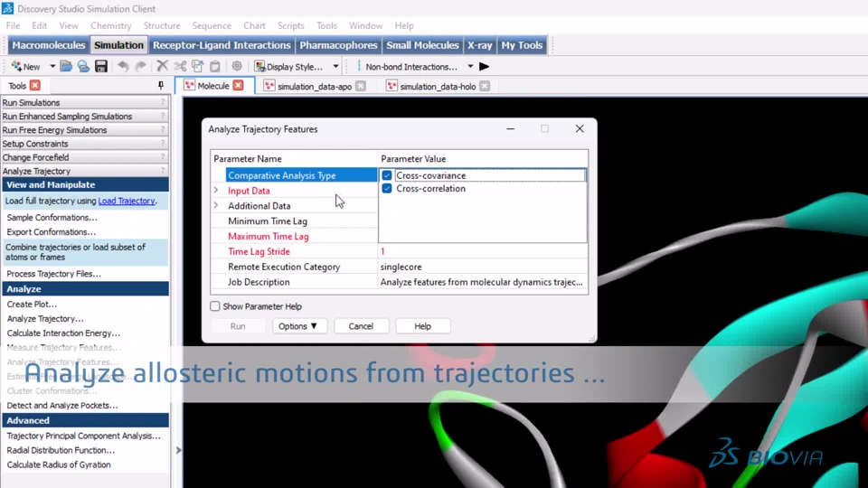Expand Run Free Energy Simulations group
Image resolution: width=868 pixels, height=488 pixels.
[x=84, y=130]
